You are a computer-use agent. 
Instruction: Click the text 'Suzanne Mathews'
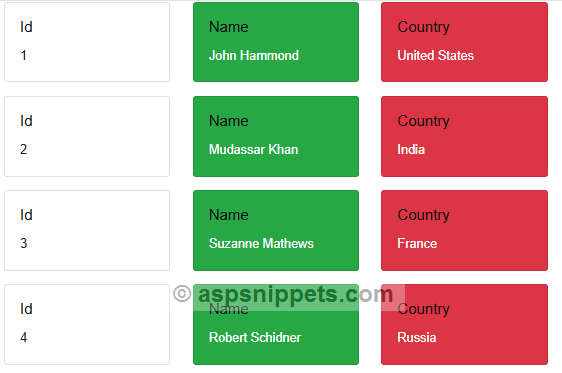click(261, 244)
